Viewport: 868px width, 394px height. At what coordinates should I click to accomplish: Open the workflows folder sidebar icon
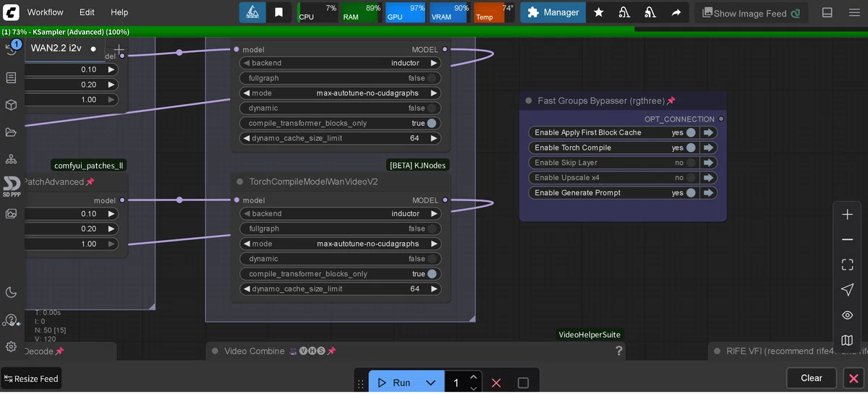(11, 132)
